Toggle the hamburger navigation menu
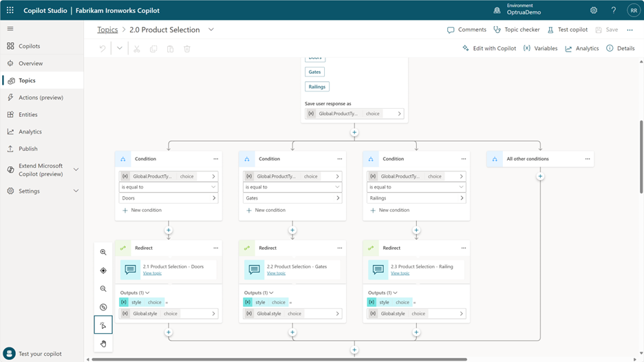 point(10,29)
